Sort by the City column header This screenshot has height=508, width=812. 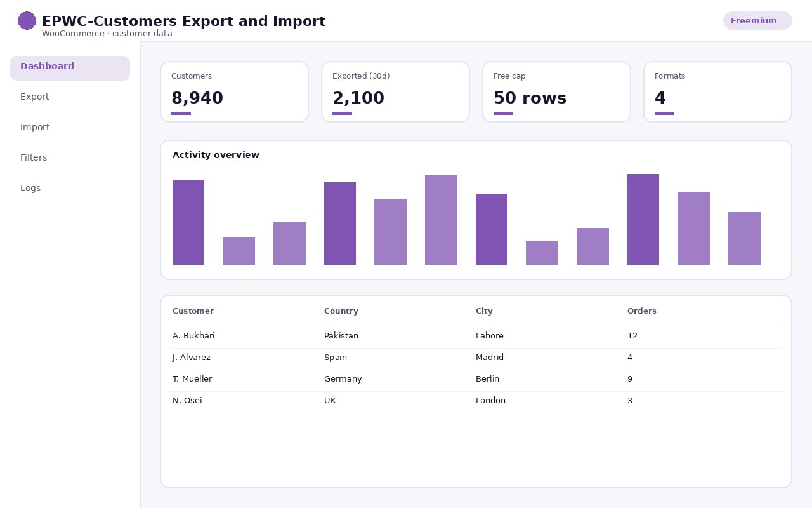[x=484, y=311]
